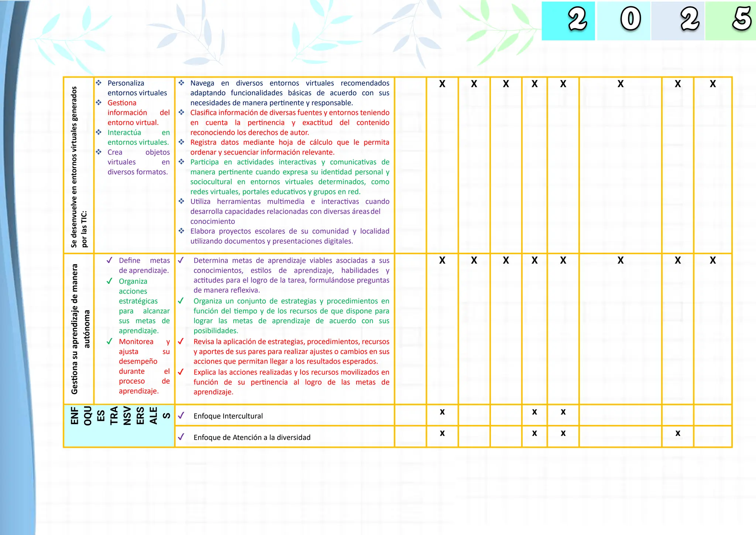Click the diamond bullet beside 'Gestiona información'

tap(99, 102)
